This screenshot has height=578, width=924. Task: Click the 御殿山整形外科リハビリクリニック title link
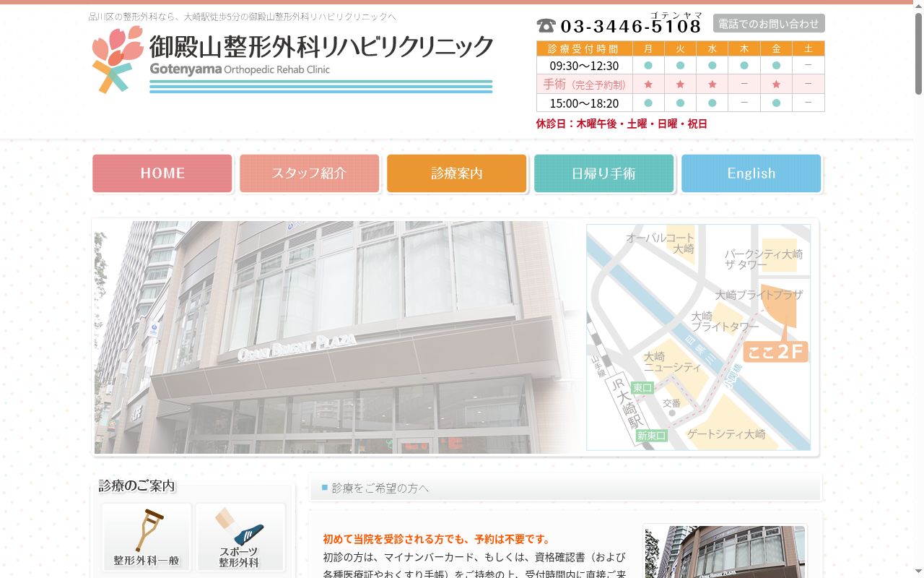click(321, 47)
